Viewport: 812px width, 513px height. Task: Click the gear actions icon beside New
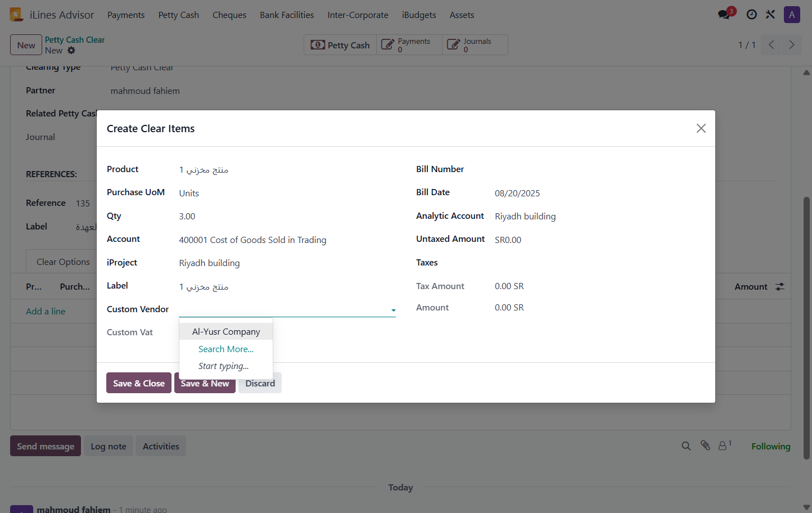[x=71, y=51]
